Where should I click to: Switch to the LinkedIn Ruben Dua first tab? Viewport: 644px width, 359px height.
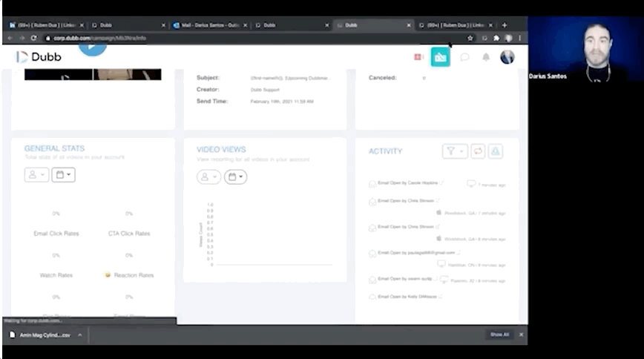pos(46,25)
